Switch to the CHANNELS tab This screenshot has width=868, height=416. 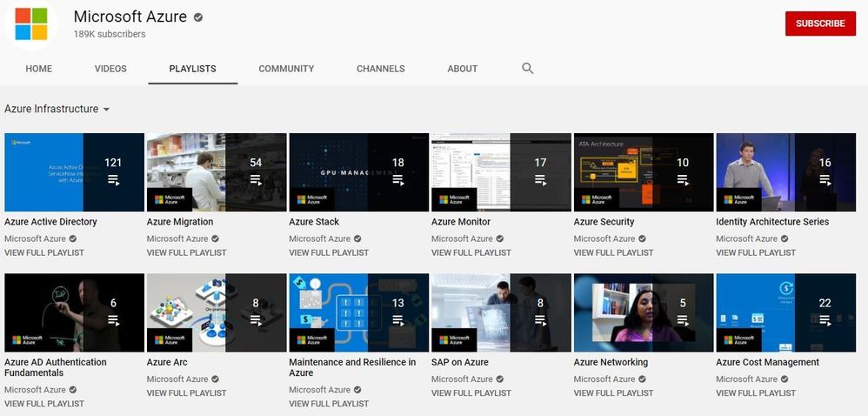click(x=381, y=69)
